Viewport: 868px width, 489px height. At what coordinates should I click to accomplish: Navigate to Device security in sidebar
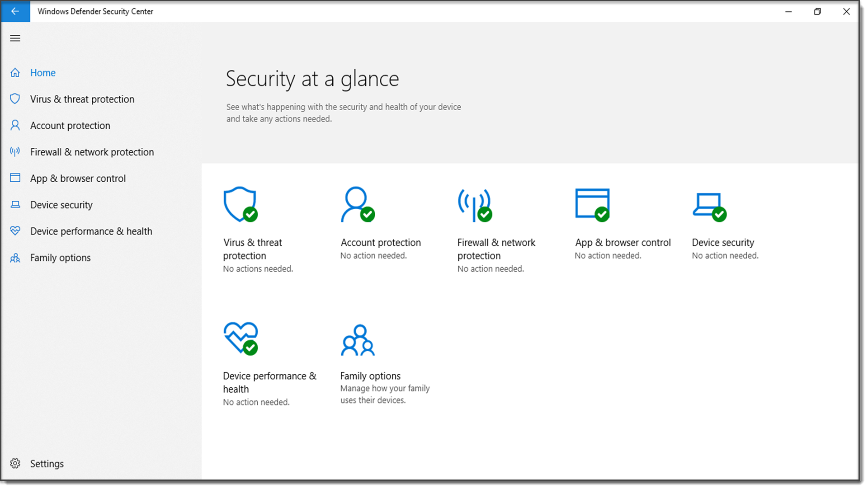point(61,205)
